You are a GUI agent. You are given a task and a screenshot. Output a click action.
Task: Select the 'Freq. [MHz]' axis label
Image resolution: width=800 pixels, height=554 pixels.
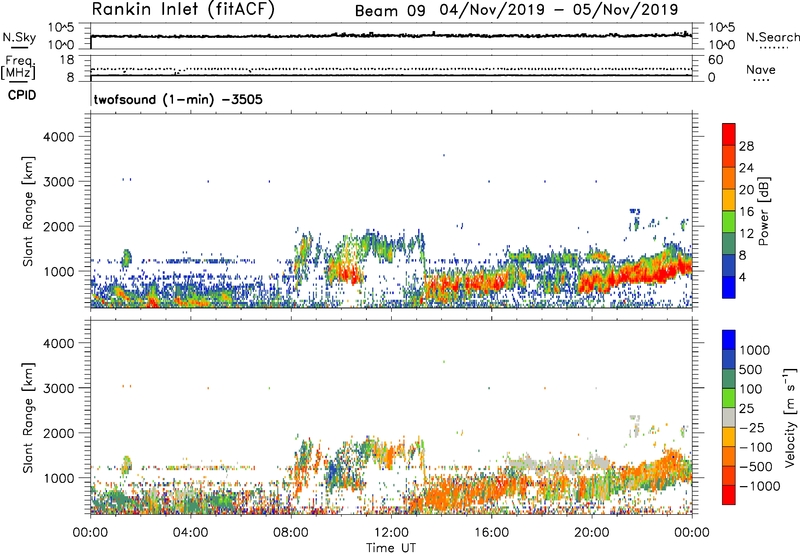[19, 67]
